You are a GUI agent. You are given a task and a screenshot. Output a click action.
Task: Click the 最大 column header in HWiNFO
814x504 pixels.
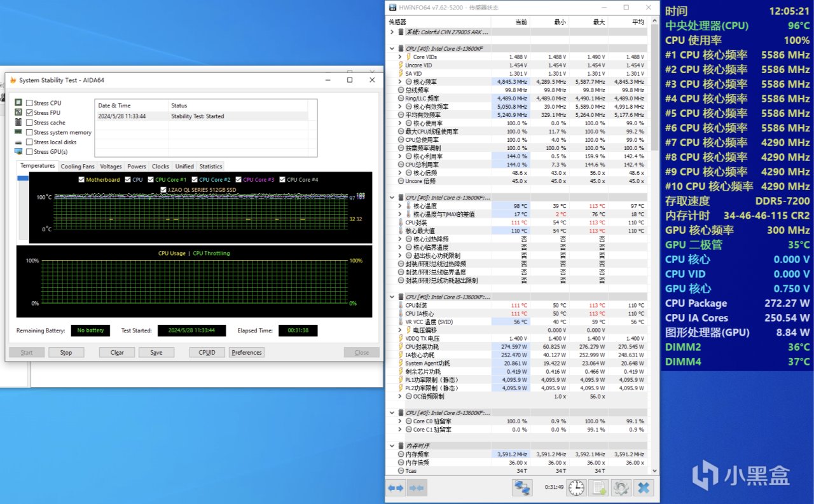[x=588, y=22]
